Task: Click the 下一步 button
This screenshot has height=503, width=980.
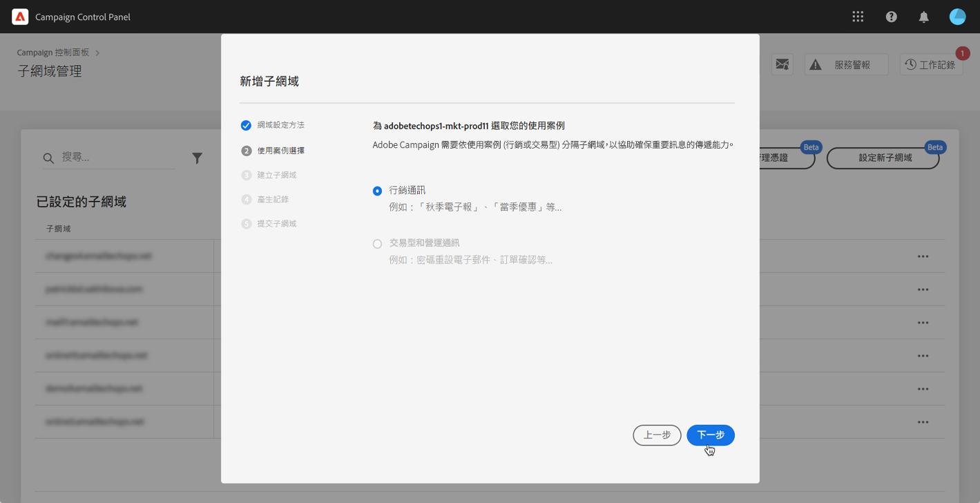Action: click(x=711, y=435)
